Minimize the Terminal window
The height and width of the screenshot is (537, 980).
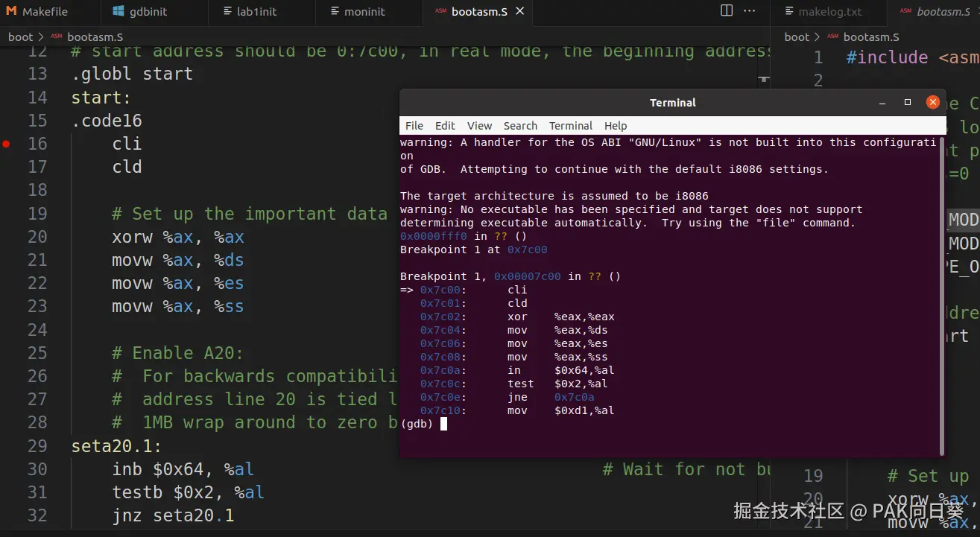pos(883,103)
